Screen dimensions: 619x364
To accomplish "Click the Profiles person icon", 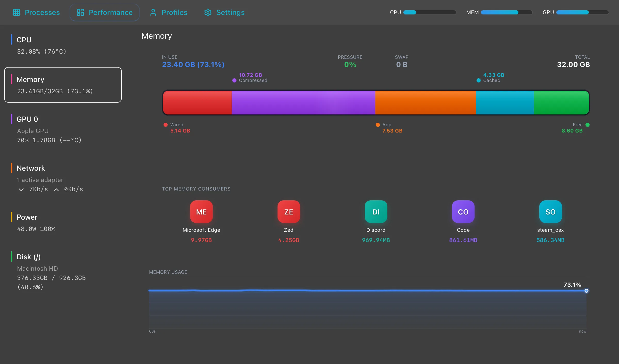I will tap(153, 12).
